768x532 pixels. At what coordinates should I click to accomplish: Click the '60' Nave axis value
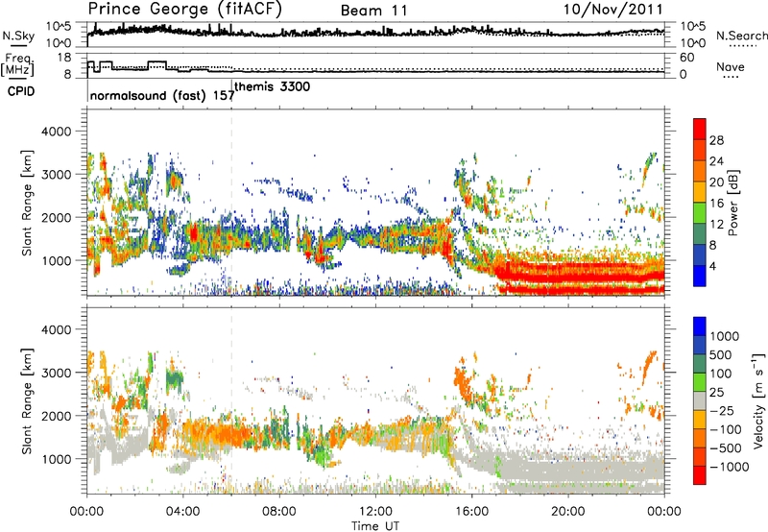(x=687, y=58)
